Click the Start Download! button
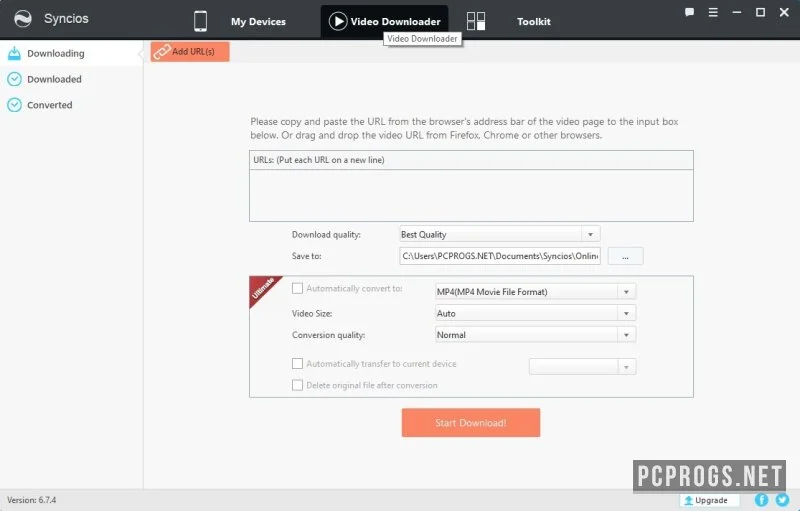800x511 pixels. click(x=471, y=423)
